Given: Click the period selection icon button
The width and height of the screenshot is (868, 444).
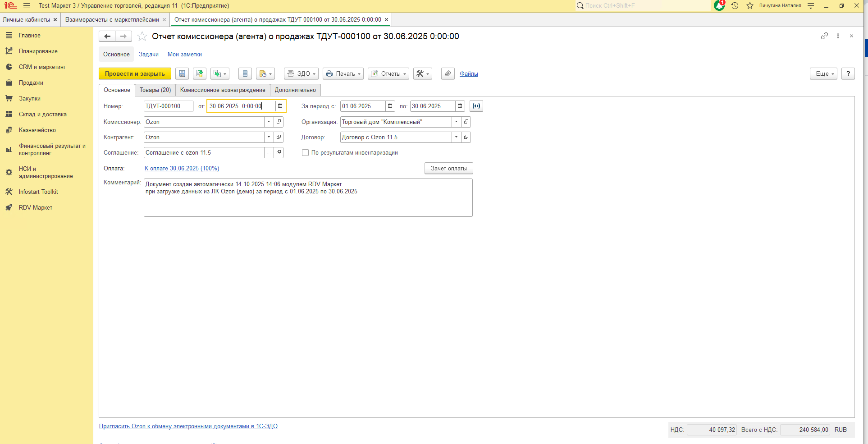Looking at the screenshot, I should point(476,106).
